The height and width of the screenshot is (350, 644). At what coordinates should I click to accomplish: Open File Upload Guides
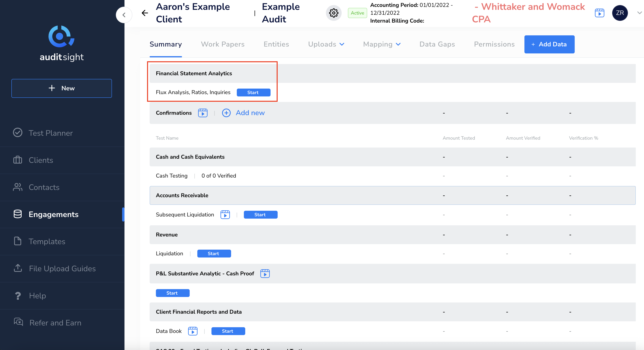[x=62, y=268]
